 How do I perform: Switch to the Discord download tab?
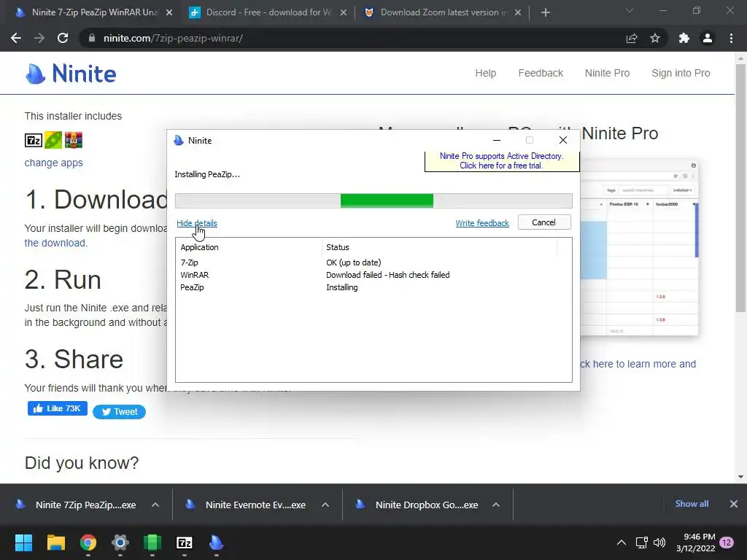pos(268,12)
